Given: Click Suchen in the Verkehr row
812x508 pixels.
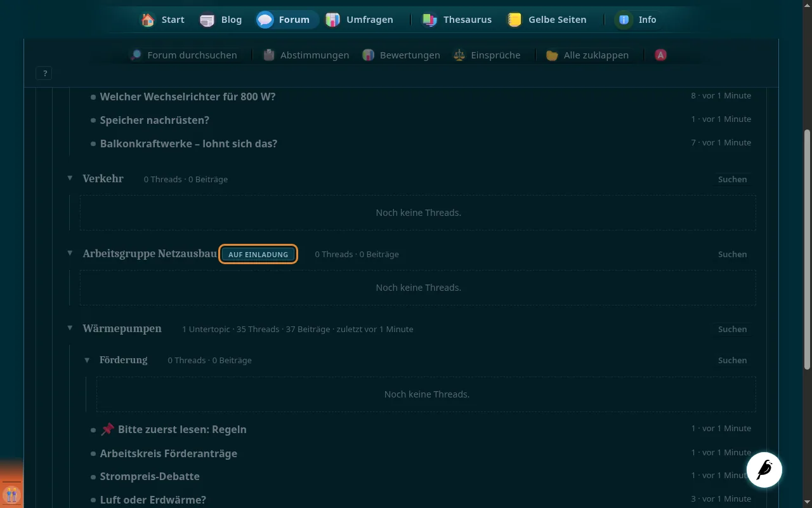Looking at the screenshot, I should coord(732,179).
